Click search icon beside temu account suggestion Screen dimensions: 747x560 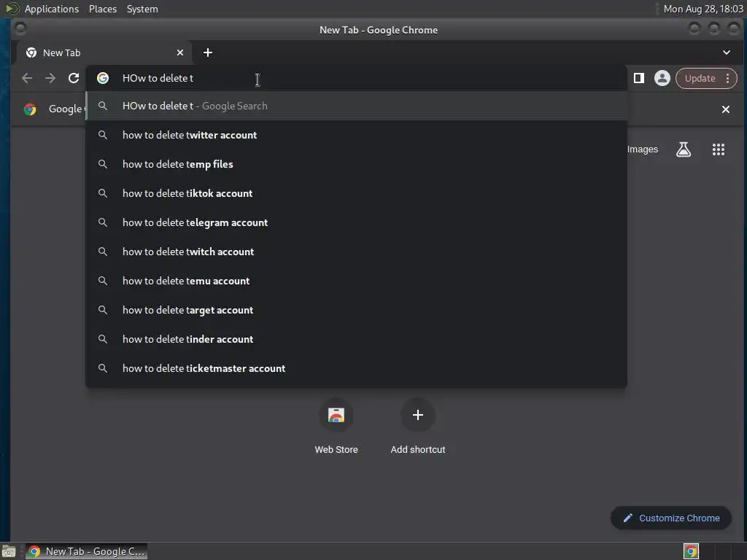(102, 281)
